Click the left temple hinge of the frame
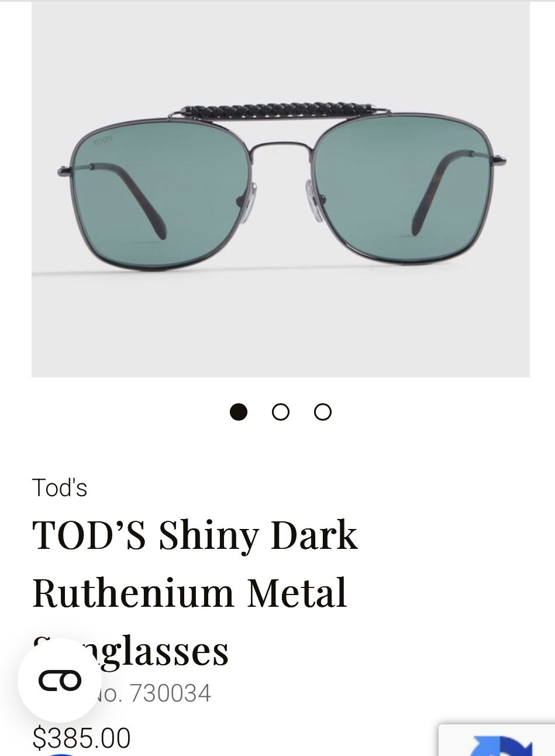The height and width of the screenshot is (756, 555). (x=66, y=170)
